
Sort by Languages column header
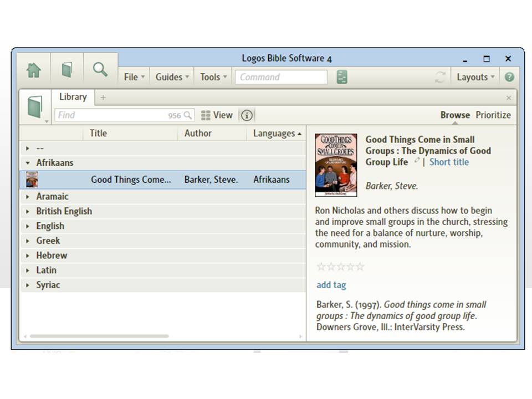276,134
